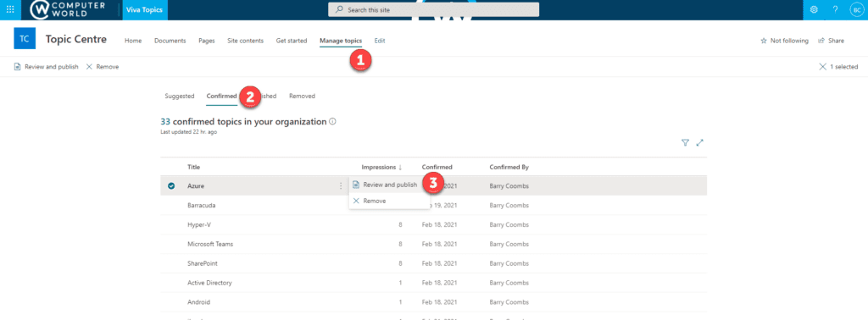Image resolution: width=868 pixels, height=320 pixels.
Task: Open the settings gear icon
Action: pyautogui.click(x=814, y=9)
